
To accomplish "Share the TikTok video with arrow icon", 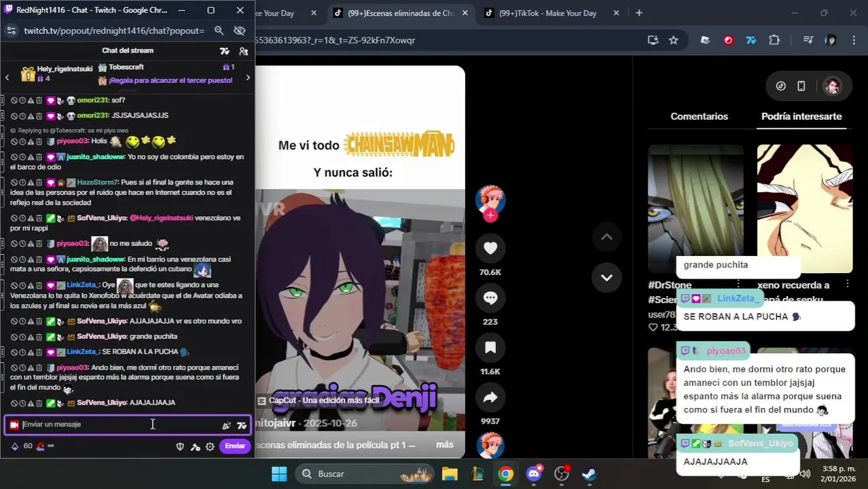I will [x=490, y=398].
